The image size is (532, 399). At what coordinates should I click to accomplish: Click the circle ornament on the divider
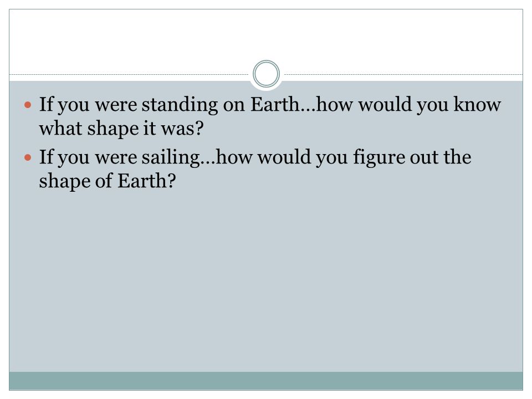tap(266, 74)
